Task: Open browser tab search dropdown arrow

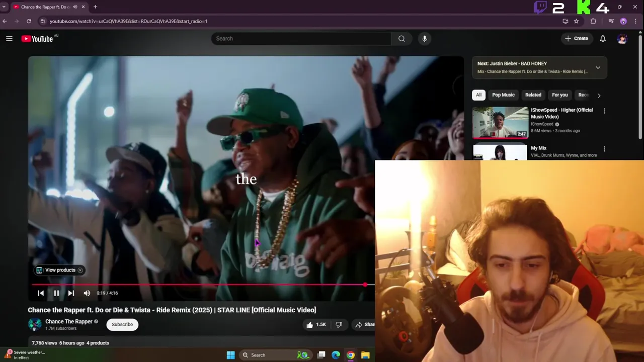Action: 4,7
